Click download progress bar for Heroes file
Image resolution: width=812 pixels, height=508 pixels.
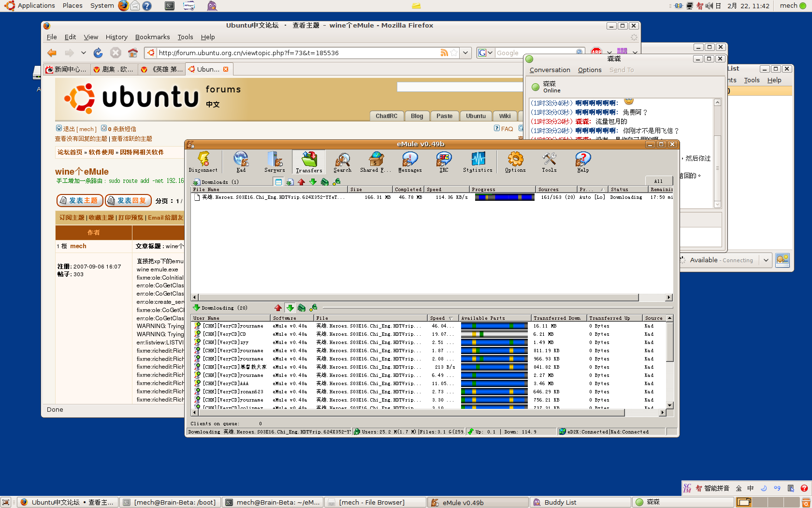tap(505, 197)
